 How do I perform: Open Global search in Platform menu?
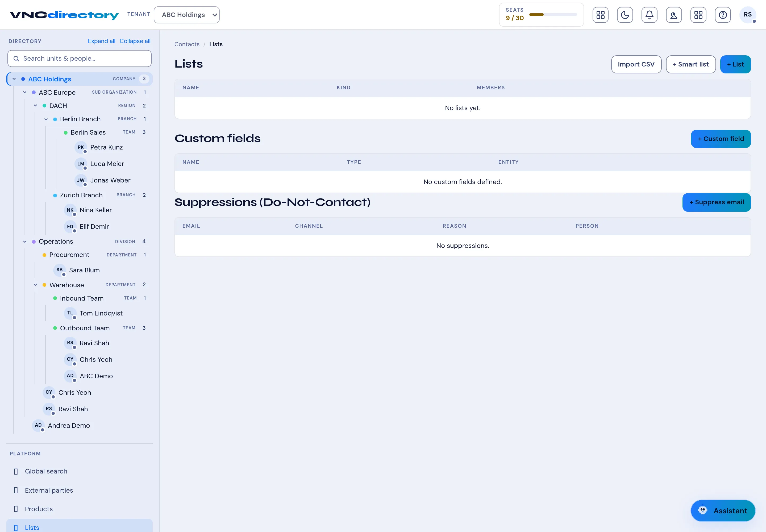(80, 471)
